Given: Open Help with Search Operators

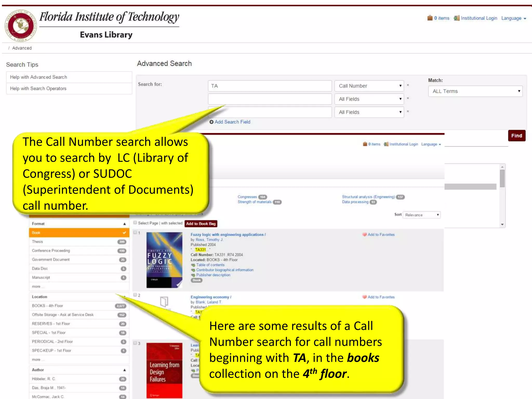Looking at the screenshot, I should point(69,89).
